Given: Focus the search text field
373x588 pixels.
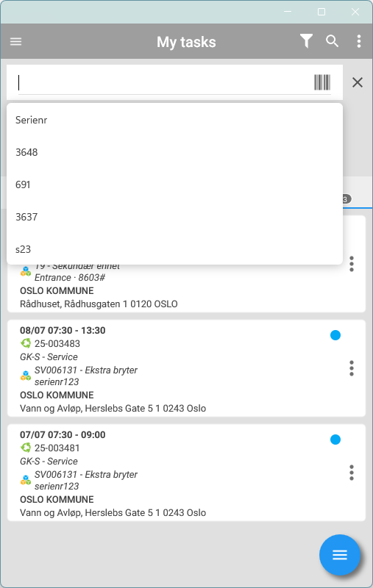Looking at the screenshot, I should [165, 83].
